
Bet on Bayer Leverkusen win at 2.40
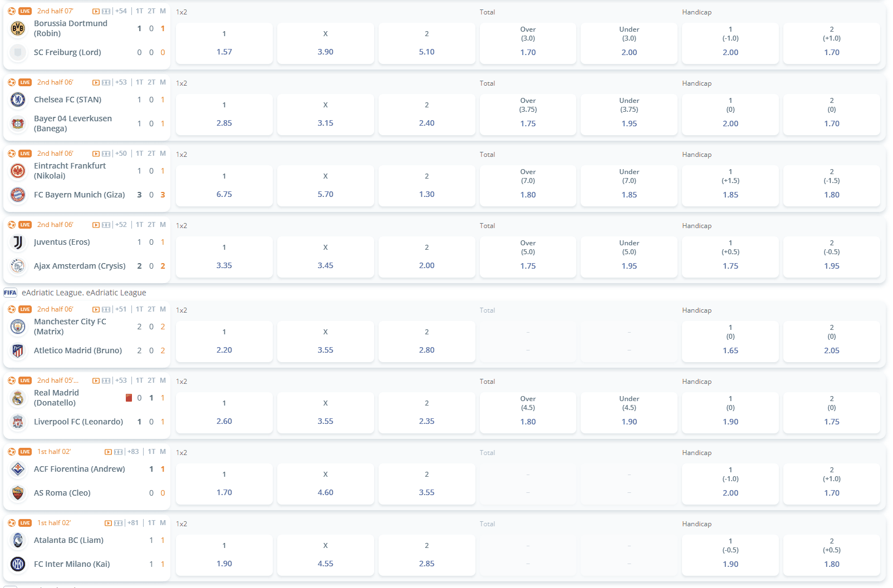(427, 115)
